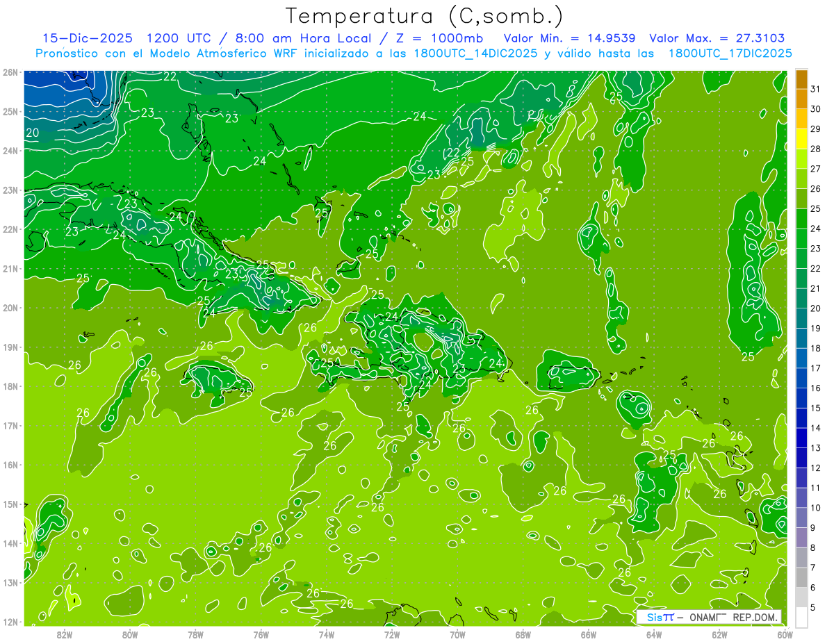Click the '22N' latitude axis label

tap(10, 229)
